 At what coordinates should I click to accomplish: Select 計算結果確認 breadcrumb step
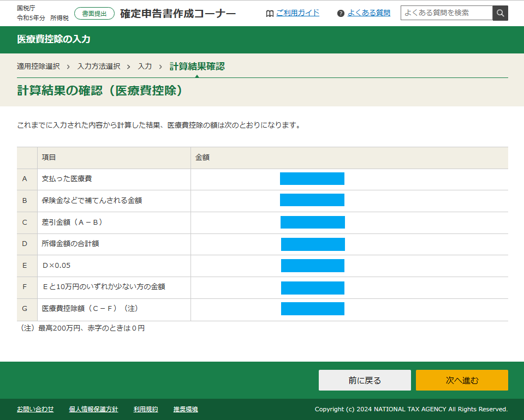(x=197, y=67)
